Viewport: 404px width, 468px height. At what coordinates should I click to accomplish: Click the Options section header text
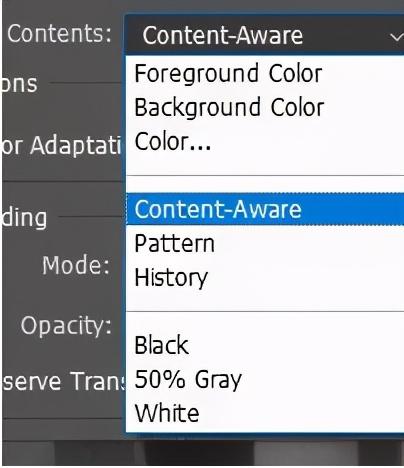(20, 84)
